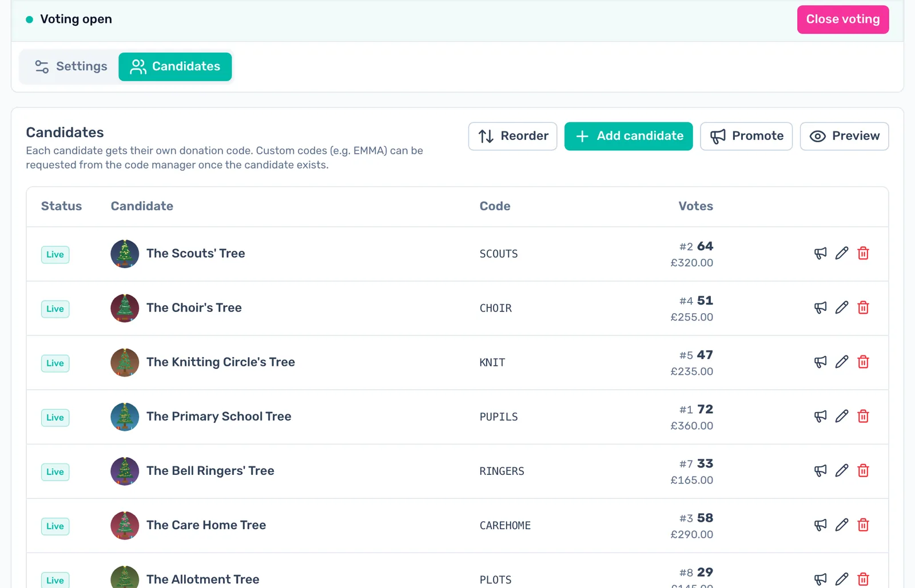The height and width of the screenshot is (588, 915).
Task: Click the Live badge for Choir's Tree
Action: coord(55,309)
